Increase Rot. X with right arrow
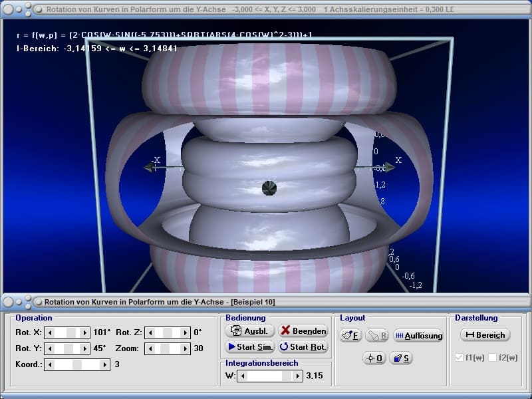 point(85,333)
